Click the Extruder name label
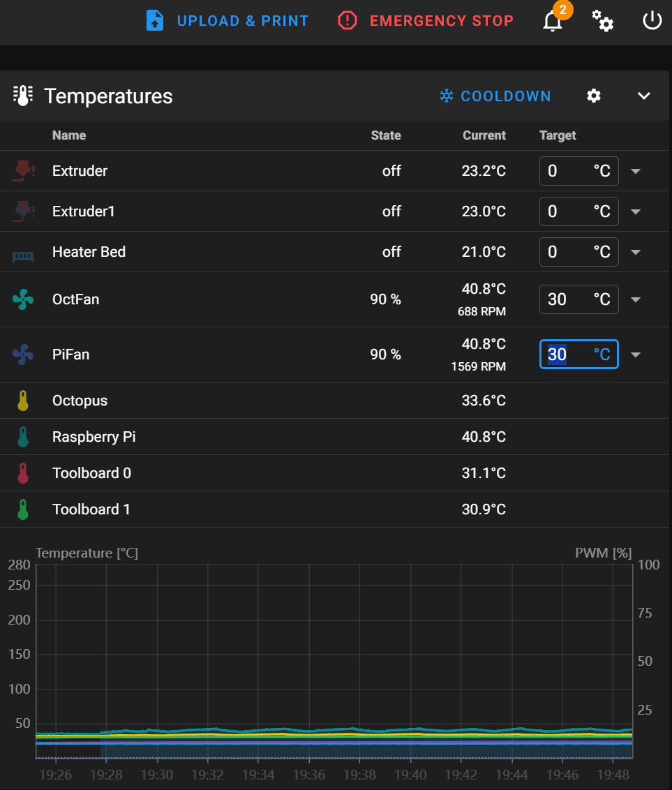 click(80, 171)
